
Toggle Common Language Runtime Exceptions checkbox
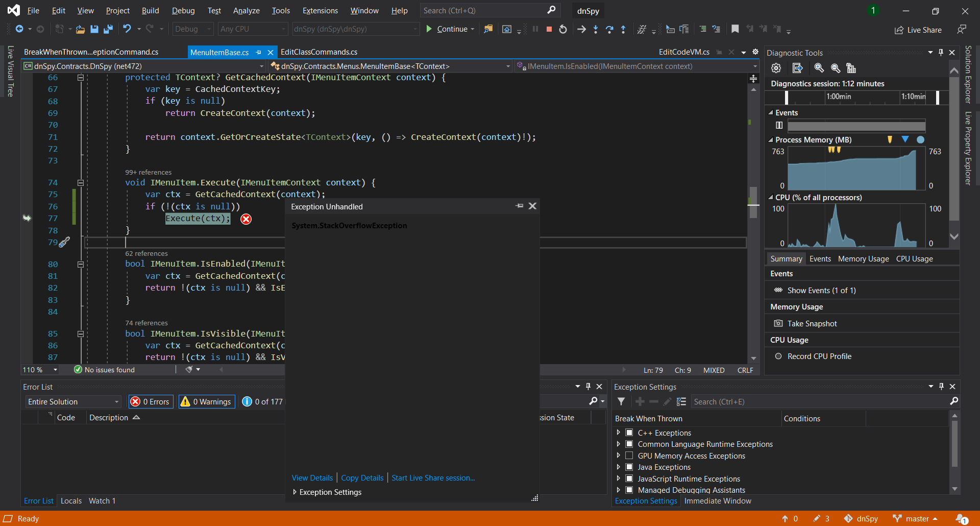click(629, 444)
